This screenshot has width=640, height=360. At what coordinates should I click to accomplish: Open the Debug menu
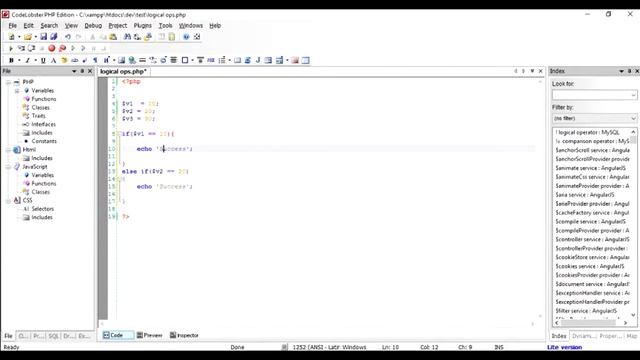pyautogui.click(x=93, y=25)
